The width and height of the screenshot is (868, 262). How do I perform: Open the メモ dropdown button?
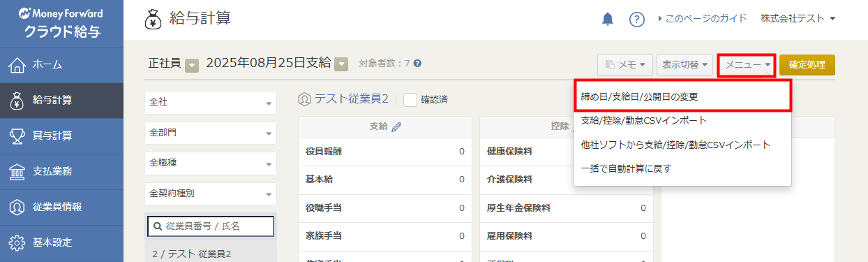pos(624,65)
